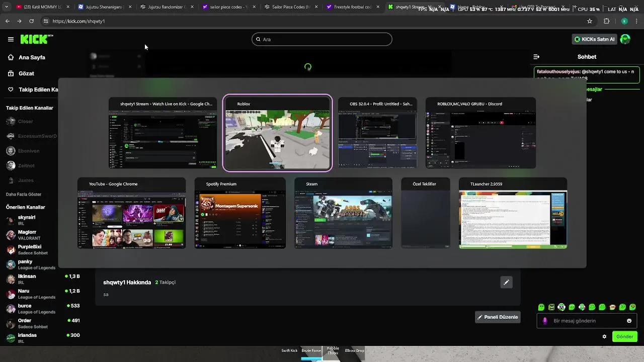Click the KICK logo
644x362 pixels.
click(37, 39)
